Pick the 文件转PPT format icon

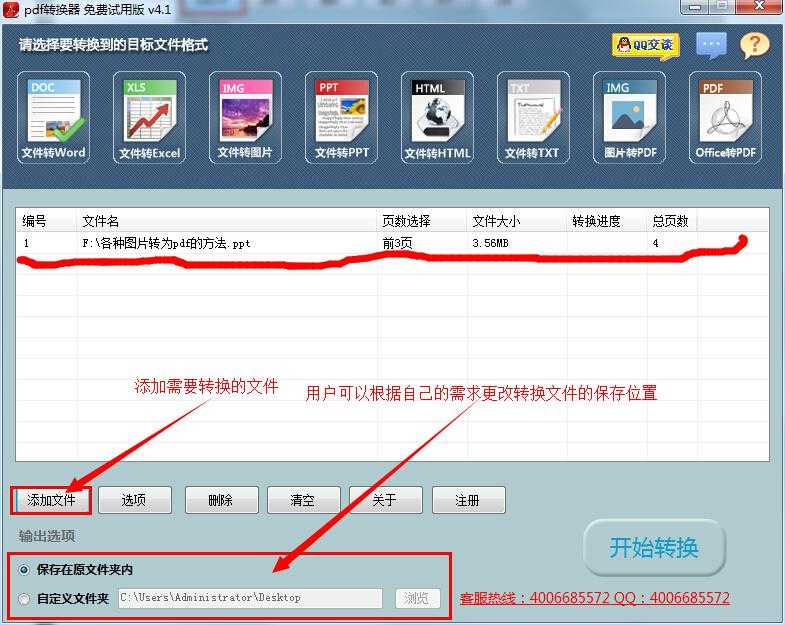(342, 117)
